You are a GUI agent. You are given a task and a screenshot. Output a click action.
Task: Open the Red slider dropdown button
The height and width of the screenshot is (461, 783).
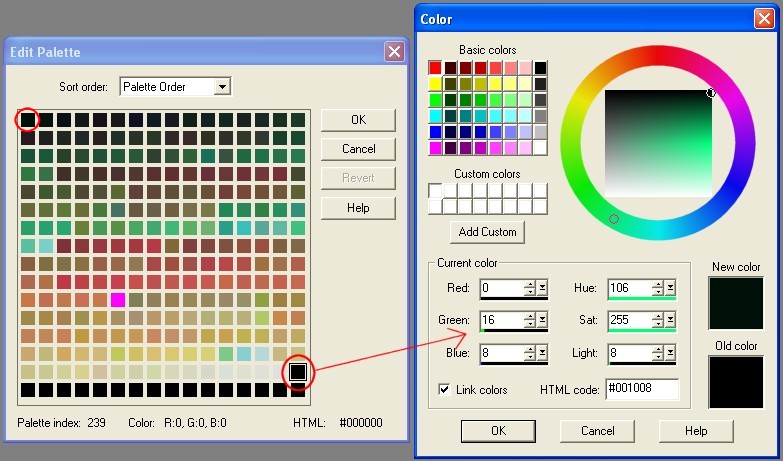(x=542, y=288)
